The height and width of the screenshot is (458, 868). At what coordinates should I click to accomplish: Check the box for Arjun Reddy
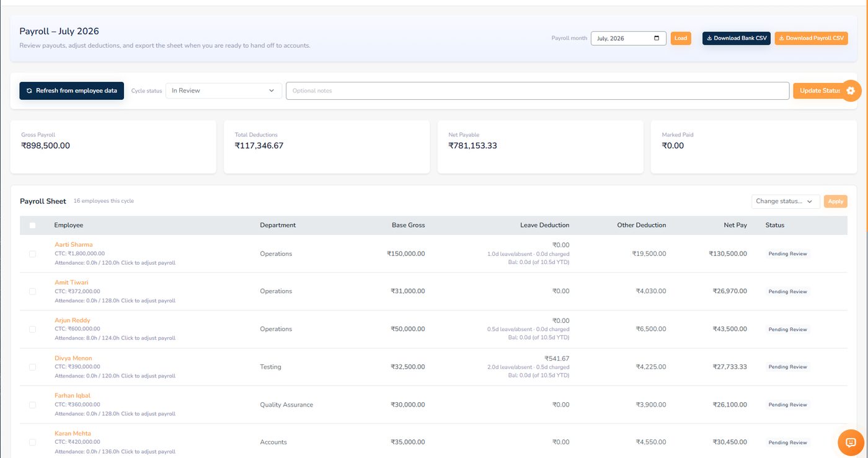[32, 329]
